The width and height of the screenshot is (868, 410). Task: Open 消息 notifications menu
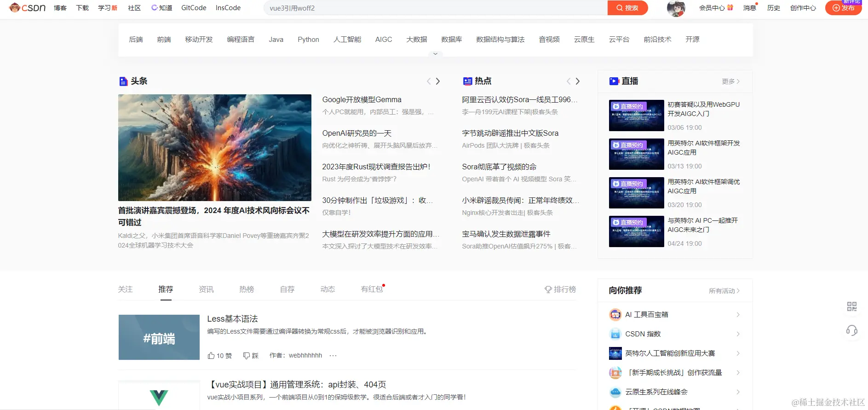750,8
